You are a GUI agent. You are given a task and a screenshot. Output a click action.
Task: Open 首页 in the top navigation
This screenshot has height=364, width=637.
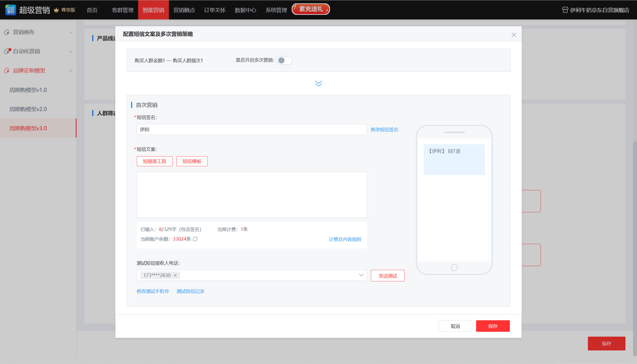(92, 10)
